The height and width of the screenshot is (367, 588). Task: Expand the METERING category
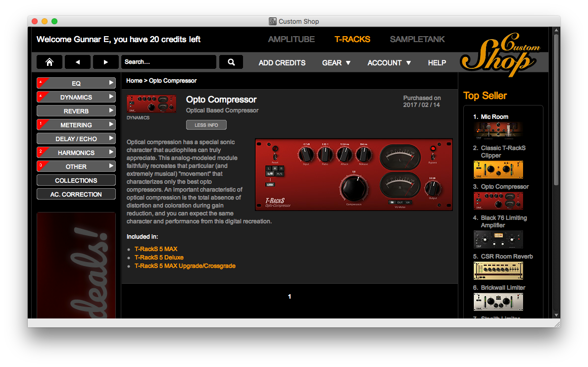point(76,125)
